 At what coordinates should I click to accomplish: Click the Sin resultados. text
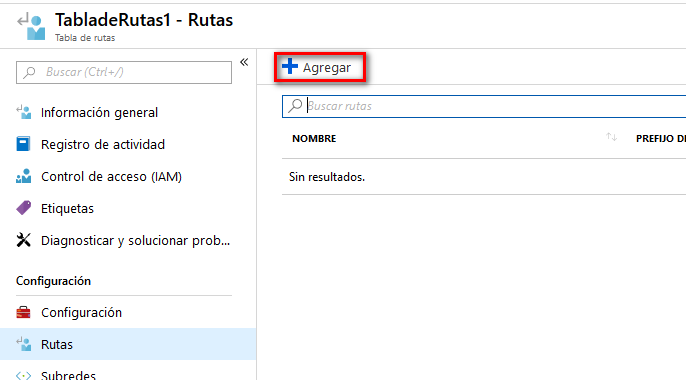pyautogui.click(x=327, y=177)
